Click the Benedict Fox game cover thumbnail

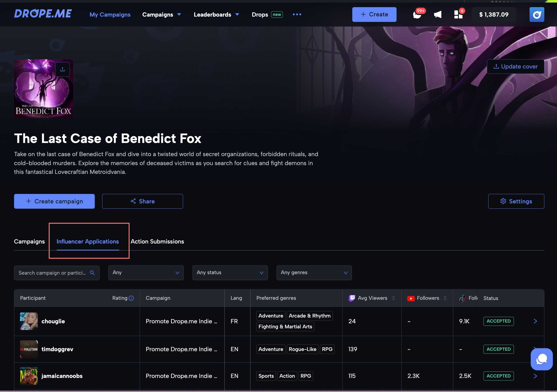click(43, 89)
